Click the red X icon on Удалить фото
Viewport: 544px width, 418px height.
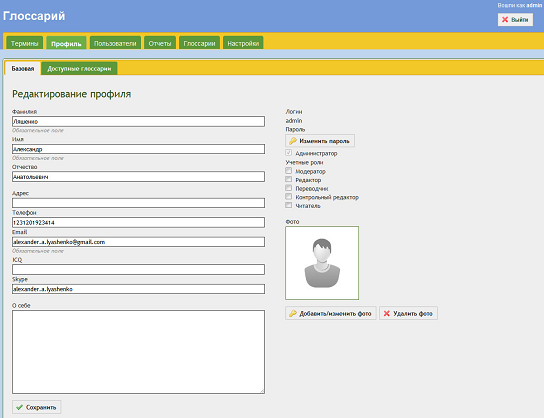coord(386,313)
